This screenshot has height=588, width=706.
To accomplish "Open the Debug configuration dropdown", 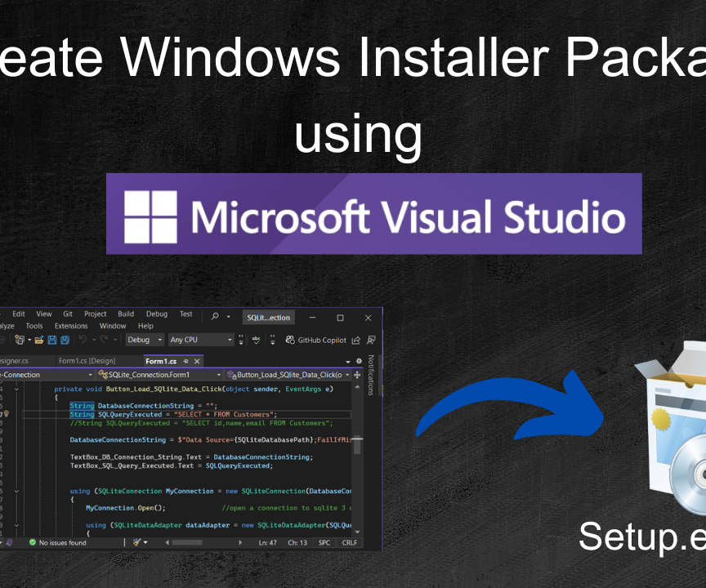I will click(x=145, y=340).
